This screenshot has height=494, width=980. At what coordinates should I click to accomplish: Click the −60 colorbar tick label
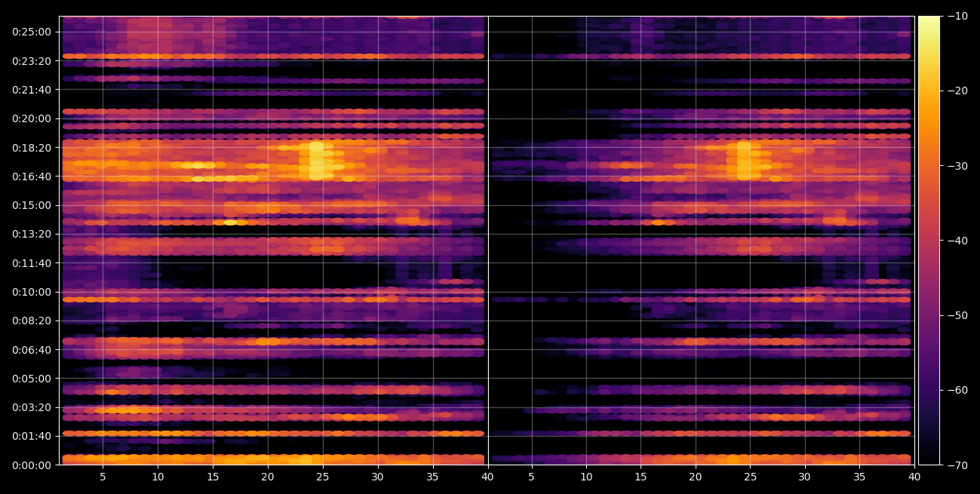click(957, 390)
